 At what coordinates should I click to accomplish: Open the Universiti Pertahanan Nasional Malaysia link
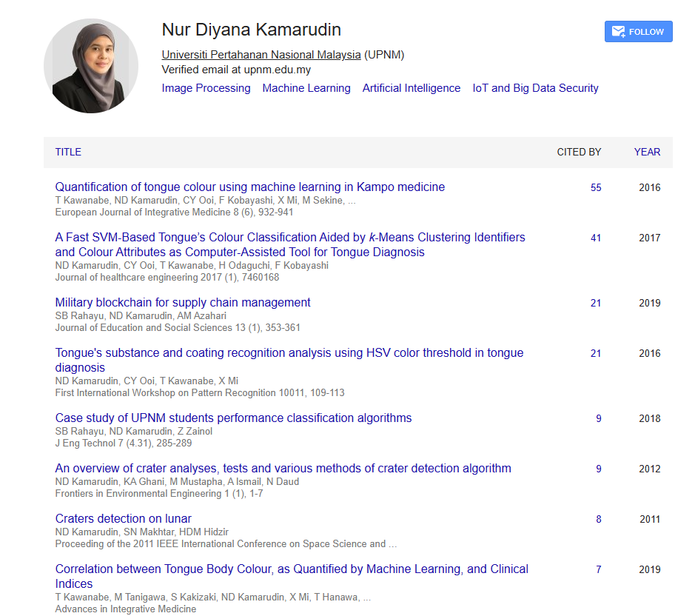click(261, 55)
